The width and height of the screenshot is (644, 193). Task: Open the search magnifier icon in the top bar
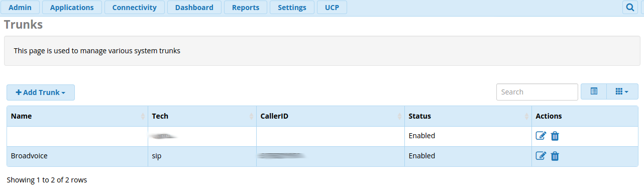(x=629, y=8)
